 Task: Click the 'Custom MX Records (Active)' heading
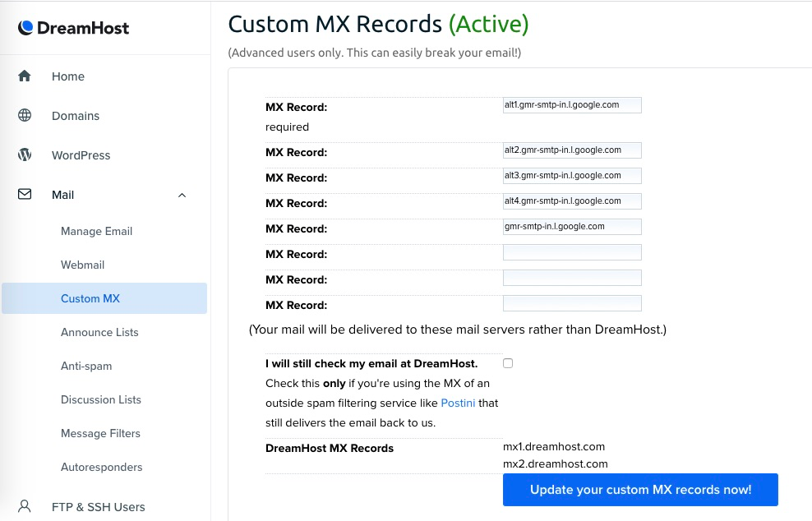378,24
